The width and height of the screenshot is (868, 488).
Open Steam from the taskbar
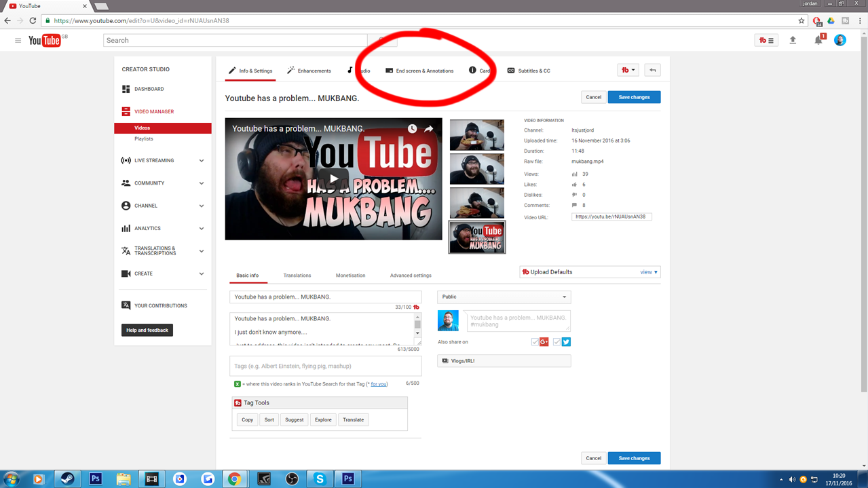(x=67, y=478)
